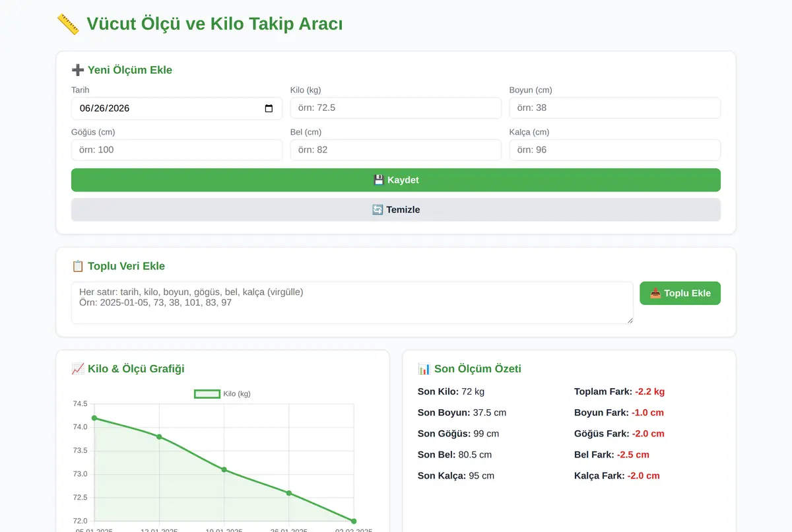Click the Son Bel: 80.5 cm text
792x532 pixels.
455,455
